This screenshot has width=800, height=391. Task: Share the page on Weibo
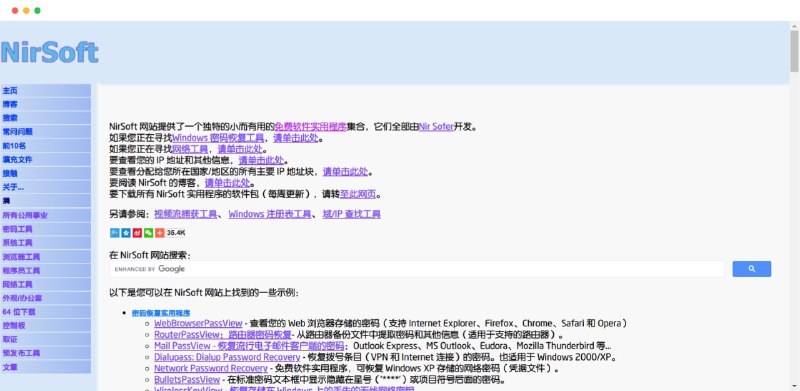[137, 233]
